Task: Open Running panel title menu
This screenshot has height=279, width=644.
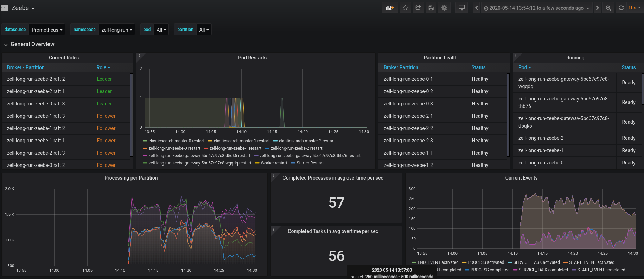Action: 575,58
